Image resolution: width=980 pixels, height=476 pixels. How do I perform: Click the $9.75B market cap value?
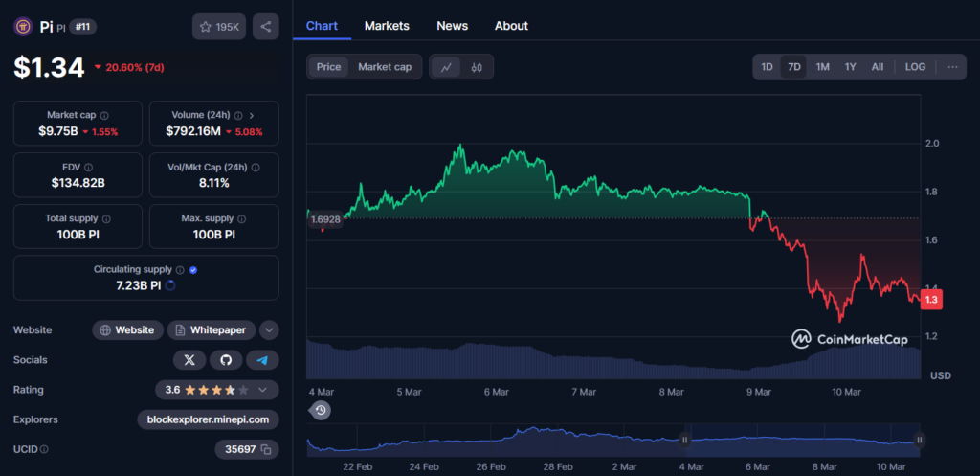57,131
